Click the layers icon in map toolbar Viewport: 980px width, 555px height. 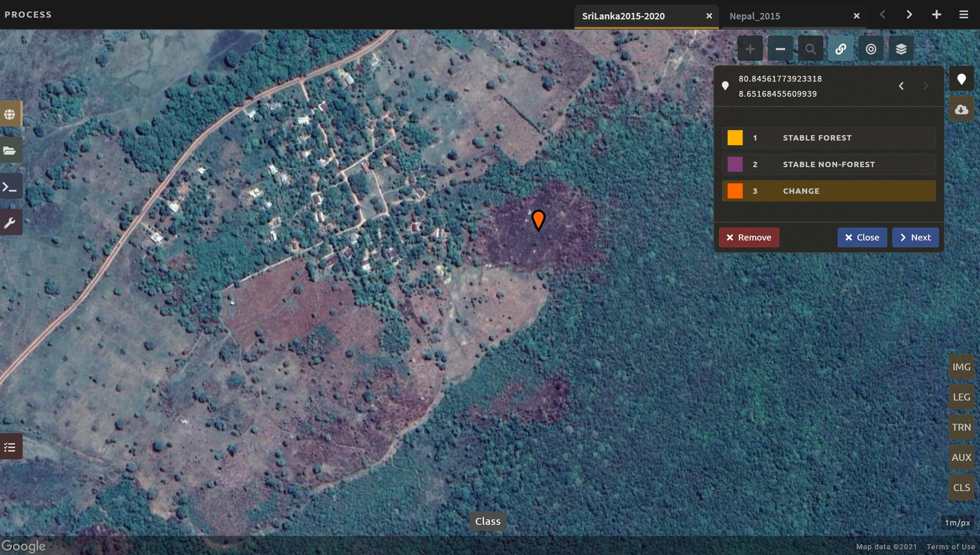tap(901, 49)
